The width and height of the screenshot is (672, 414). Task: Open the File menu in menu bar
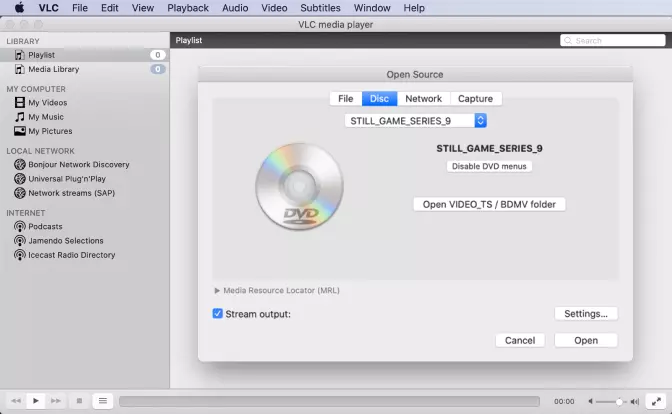pyautogui.click(x=80, y=8)
